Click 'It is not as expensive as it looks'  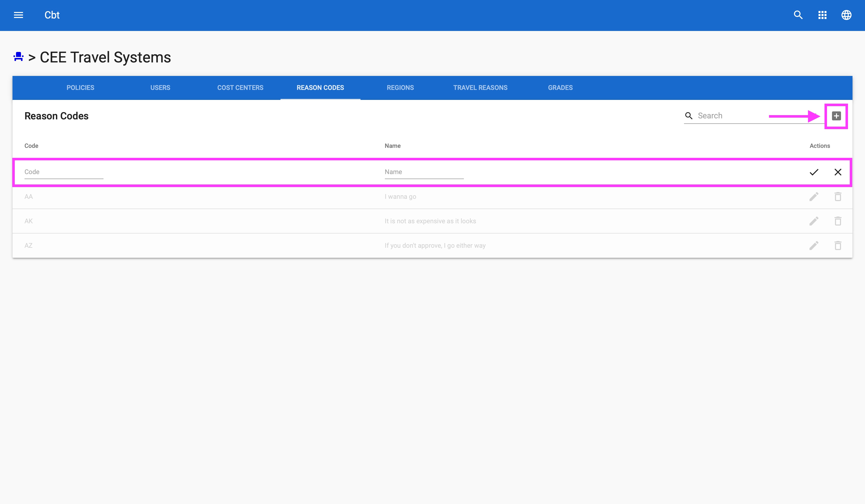pyautogui.click(x=430, y=221)
